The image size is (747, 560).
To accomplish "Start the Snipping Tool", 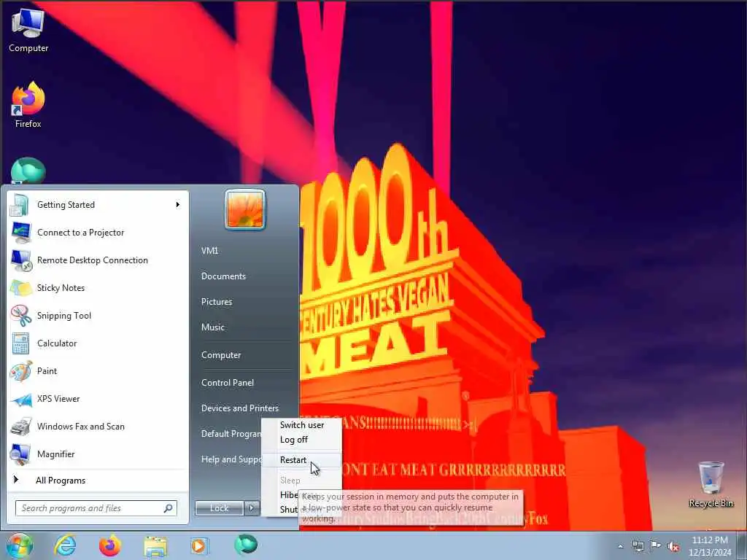I will coord(98,315).
